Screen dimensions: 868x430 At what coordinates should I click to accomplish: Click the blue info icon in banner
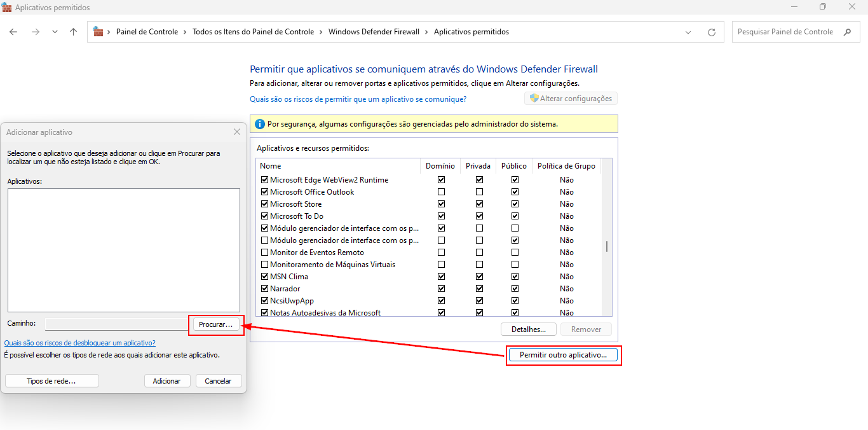coord(260,123)
